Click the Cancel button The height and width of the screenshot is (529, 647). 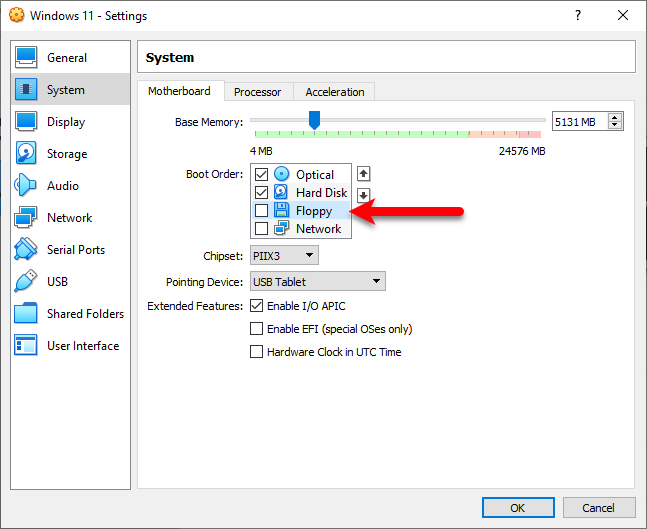pyautogui.click(x=598, y=507)
